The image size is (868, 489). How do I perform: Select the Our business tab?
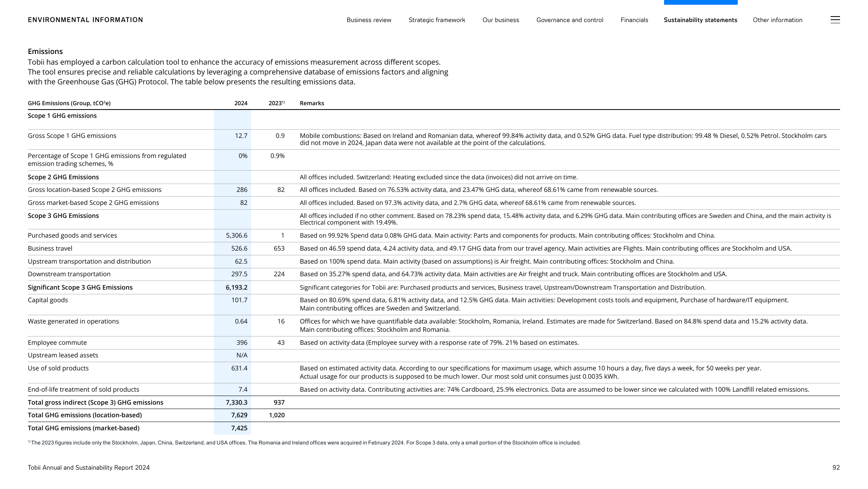[x=501, y=20]
